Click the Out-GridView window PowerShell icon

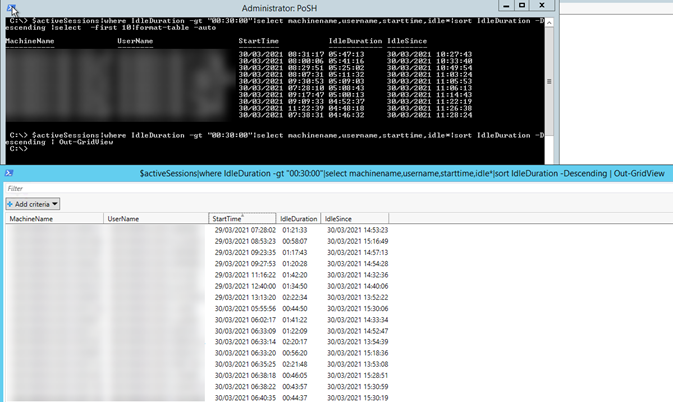[x=9, y=173]
